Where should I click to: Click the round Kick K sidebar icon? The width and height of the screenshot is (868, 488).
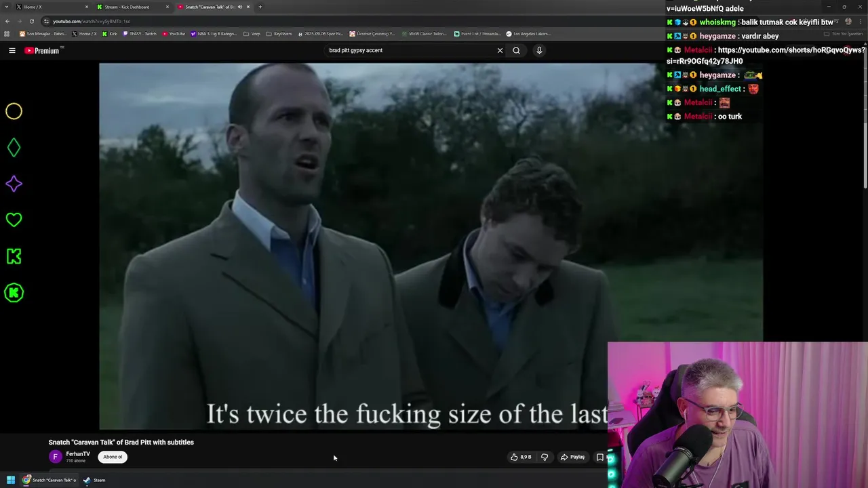coord(14,293)
